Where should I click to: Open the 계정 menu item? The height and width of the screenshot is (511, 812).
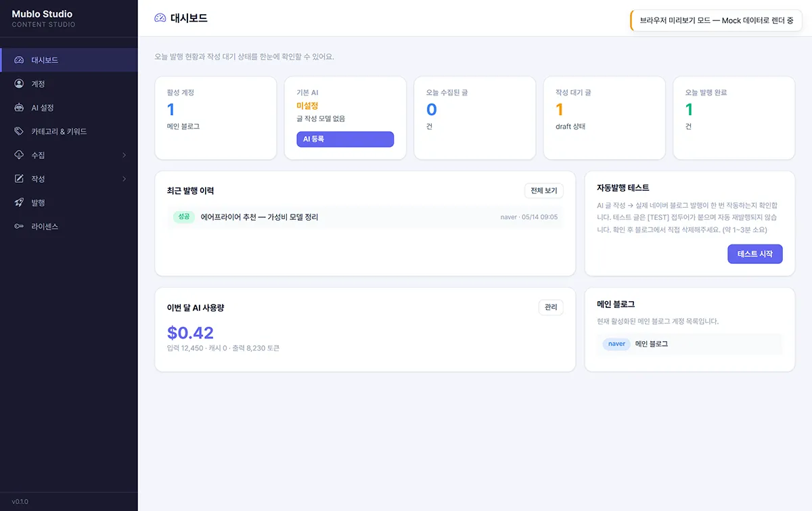69,84
